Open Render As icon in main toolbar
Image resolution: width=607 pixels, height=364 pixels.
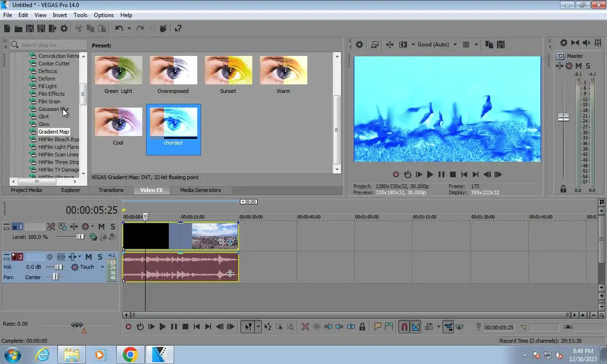click(x=52, y=28)
